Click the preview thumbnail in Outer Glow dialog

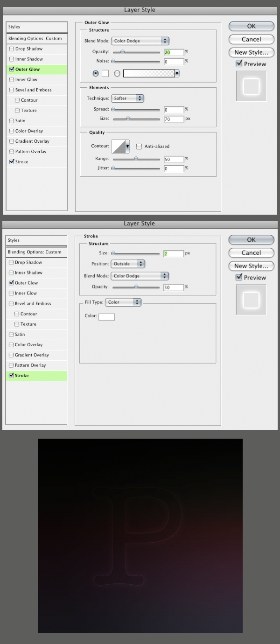(x=251, y=86)
